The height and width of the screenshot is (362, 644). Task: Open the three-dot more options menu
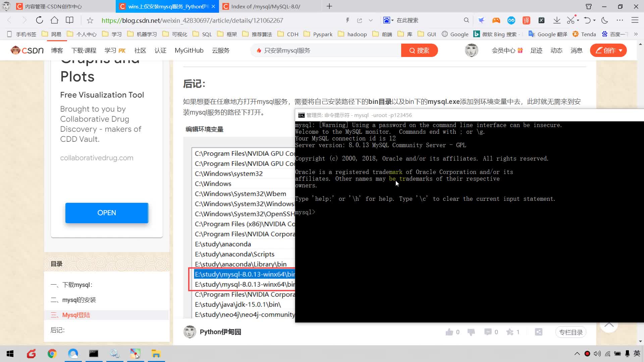tap(620, 20)
